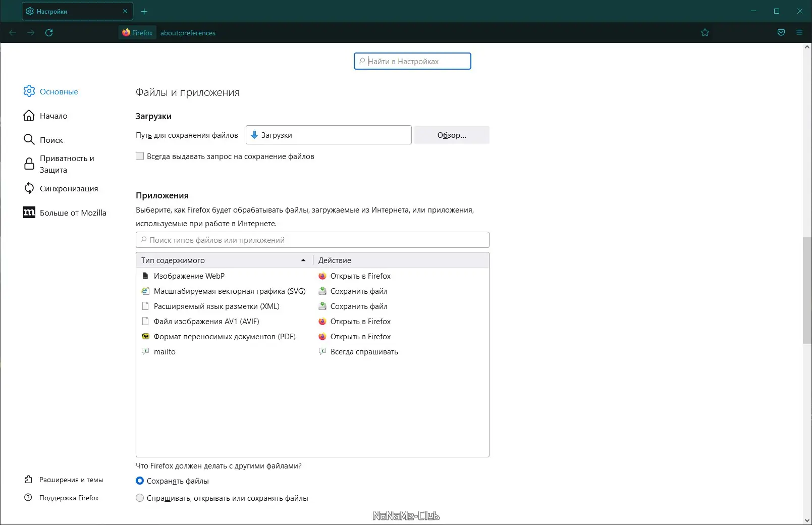Open Приватность и Защита settings
The width and height of the screenshot is (812, 525).
(67, 164)
